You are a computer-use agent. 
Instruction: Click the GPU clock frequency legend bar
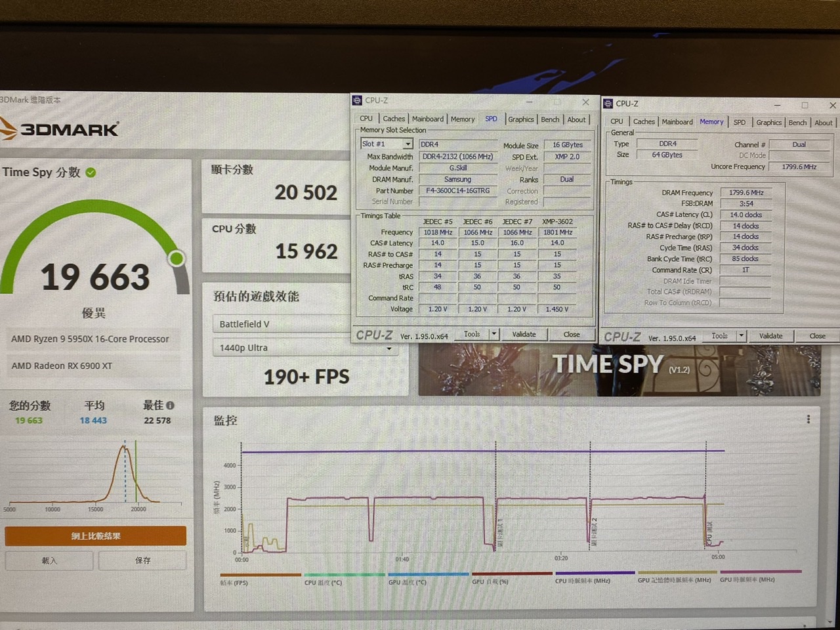pos(761,571)
